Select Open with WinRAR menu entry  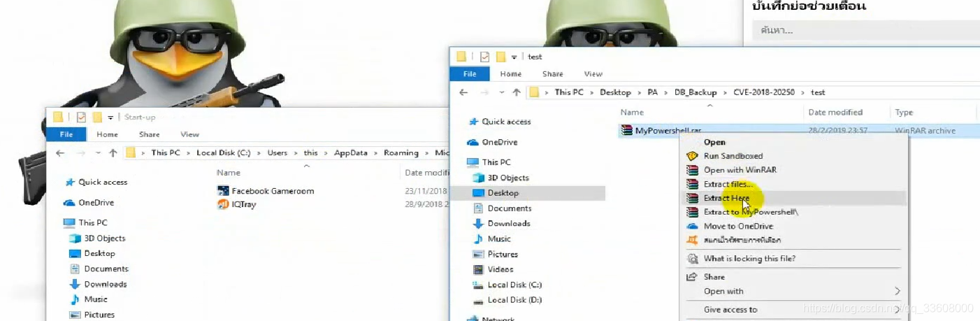click(740, 170)
